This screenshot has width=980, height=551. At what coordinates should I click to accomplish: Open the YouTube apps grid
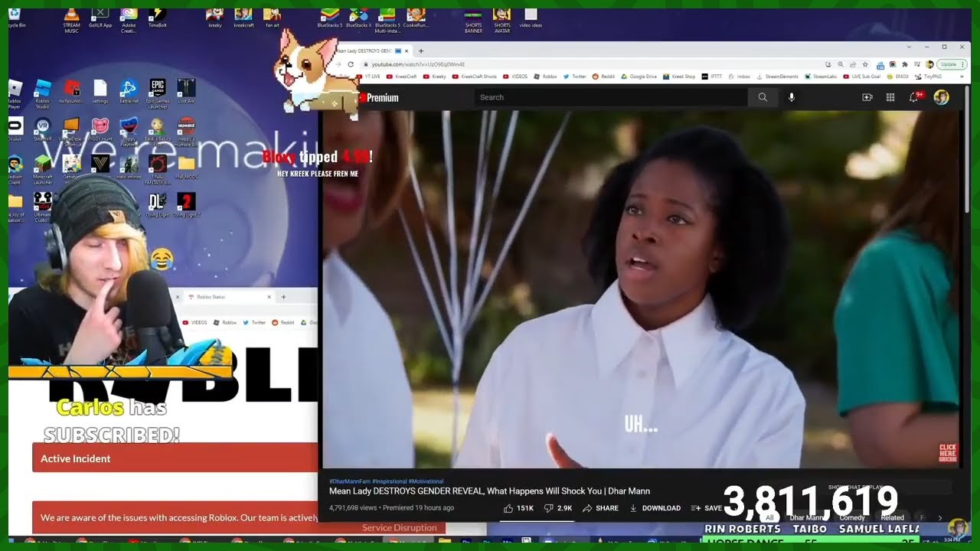(890, 97)
